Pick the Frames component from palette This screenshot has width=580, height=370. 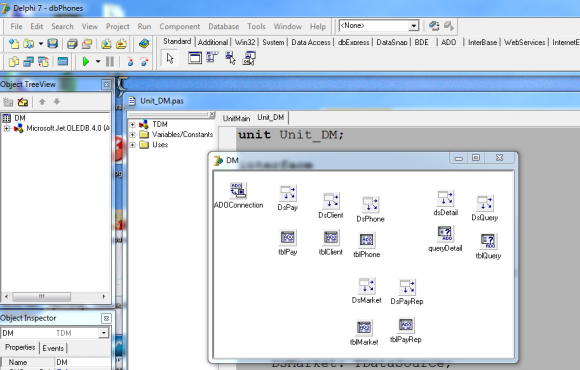tap(195, 58)
